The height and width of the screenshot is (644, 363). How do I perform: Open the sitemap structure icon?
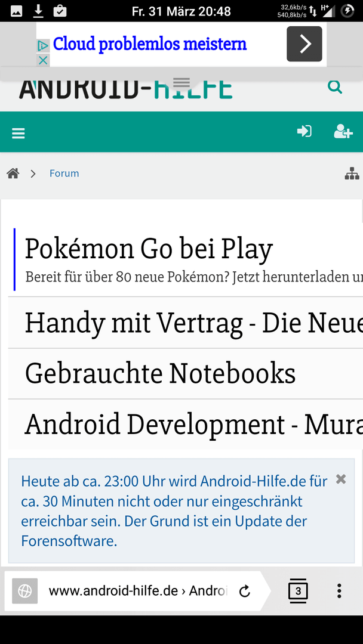(x=352, y=174)
